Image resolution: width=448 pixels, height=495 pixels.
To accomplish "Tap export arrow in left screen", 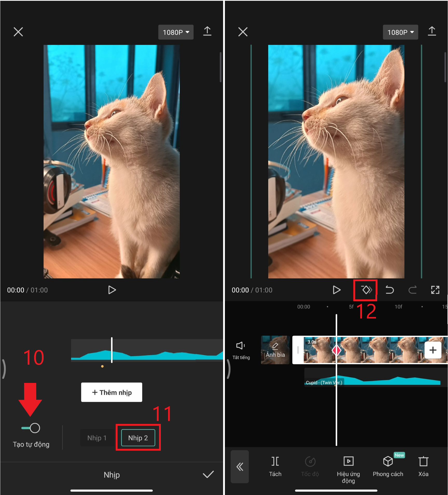I will click(207, 32).
